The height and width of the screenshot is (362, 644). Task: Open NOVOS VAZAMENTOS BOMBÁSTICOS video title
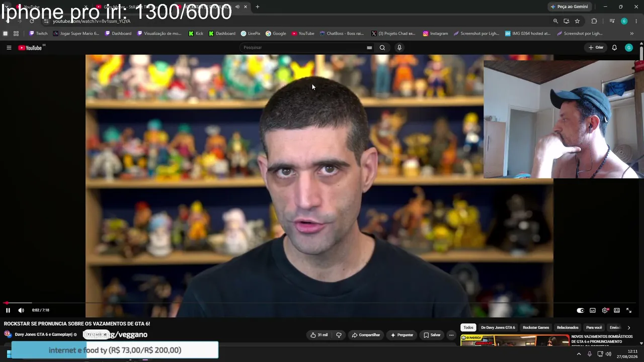602,340
